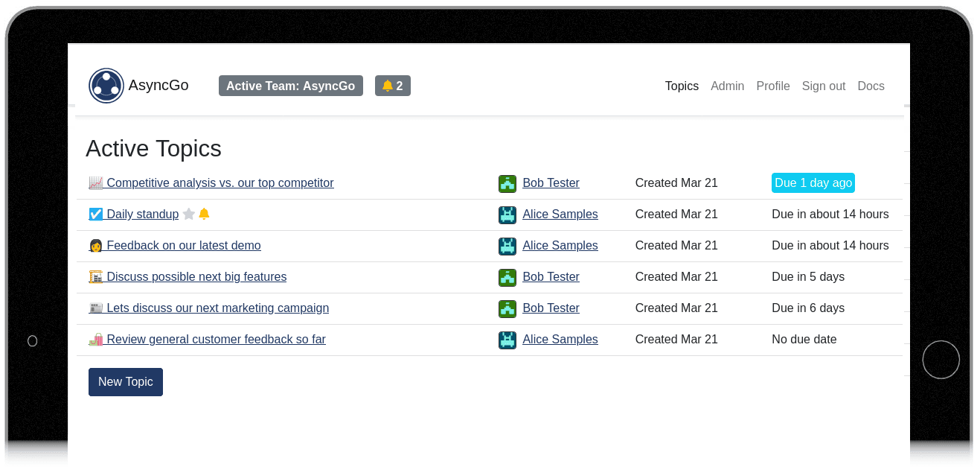Click Alice Samples' avatar on customer feedback row
Screen dimensions: 980x467
tap(507, 340)
